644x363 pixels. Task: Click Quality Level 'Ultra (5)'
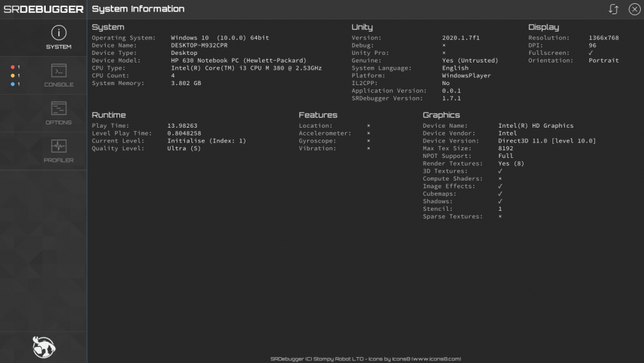tap(184, 148)
